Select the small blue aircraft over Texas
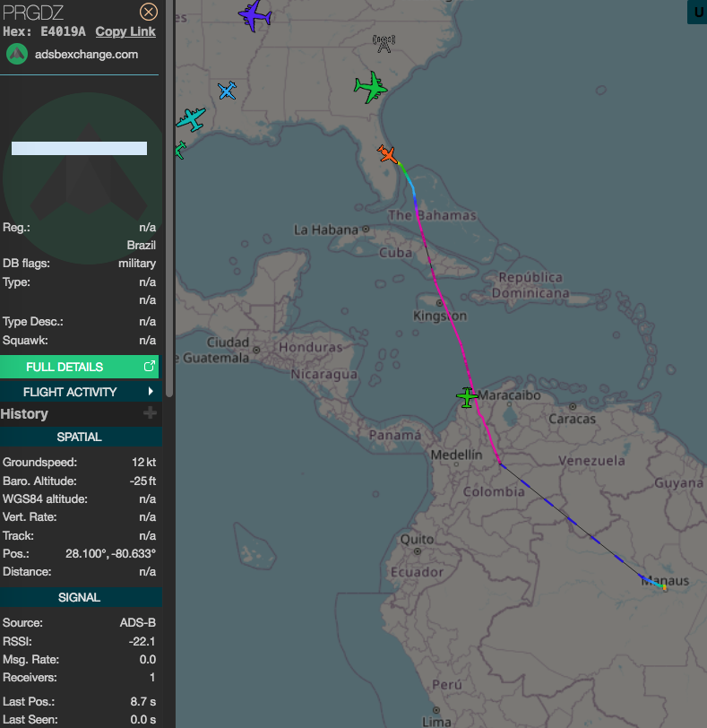Image resolution: width=707 pixels, height=728 pixels. (227, 91)
